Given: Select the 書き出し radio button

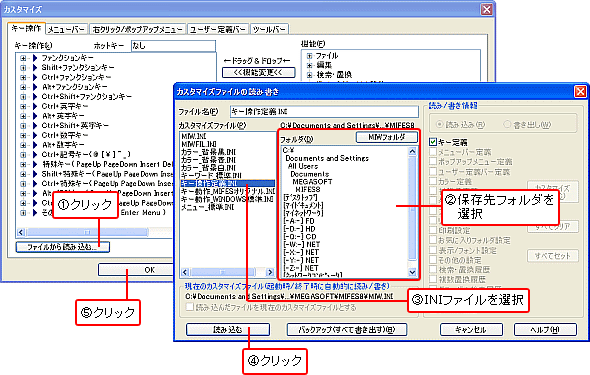Looking at the screenshot, I should point(507,124).
